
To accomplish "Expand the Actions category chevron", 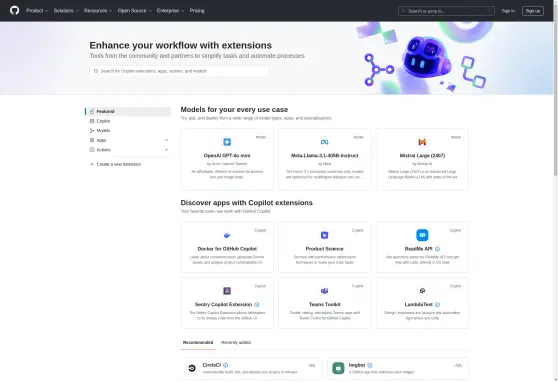I will [x=166, y=150].
